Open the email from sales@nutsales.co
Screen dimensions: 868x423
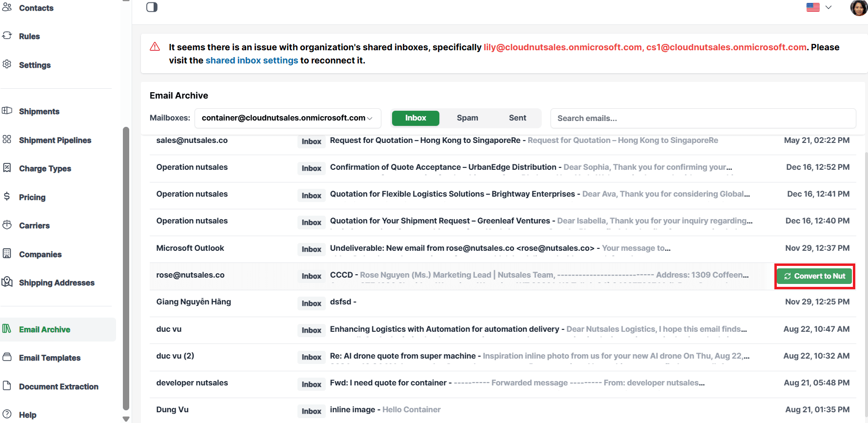pos(503,141)
